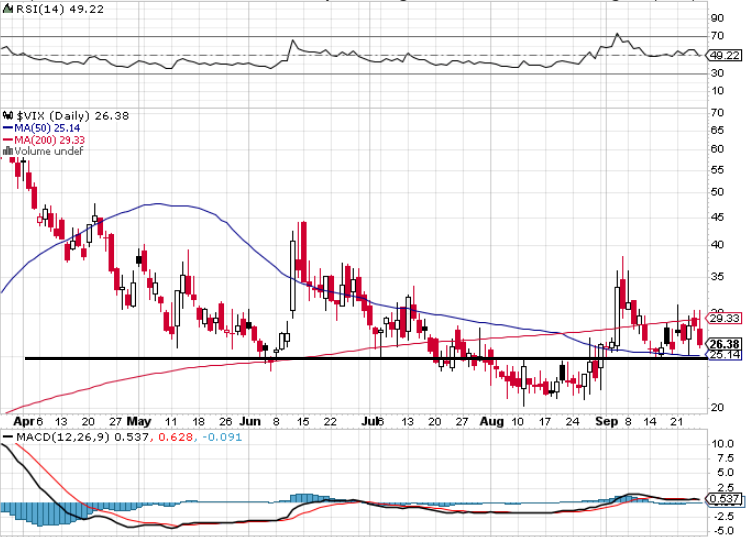Select the Aug label on date axis
749x537 pixels.
[x=492, y=421]
